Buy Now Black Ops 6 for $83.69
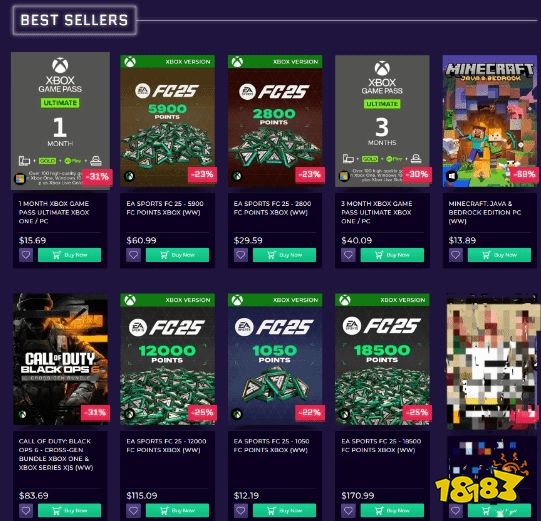 [x=69, y=510]
